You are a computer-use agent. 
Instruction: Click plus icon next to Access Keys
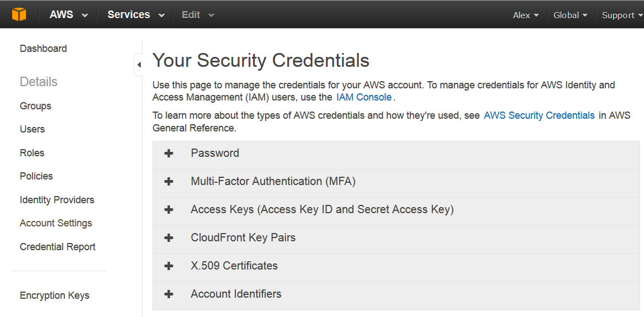click(x=168, y=210)
